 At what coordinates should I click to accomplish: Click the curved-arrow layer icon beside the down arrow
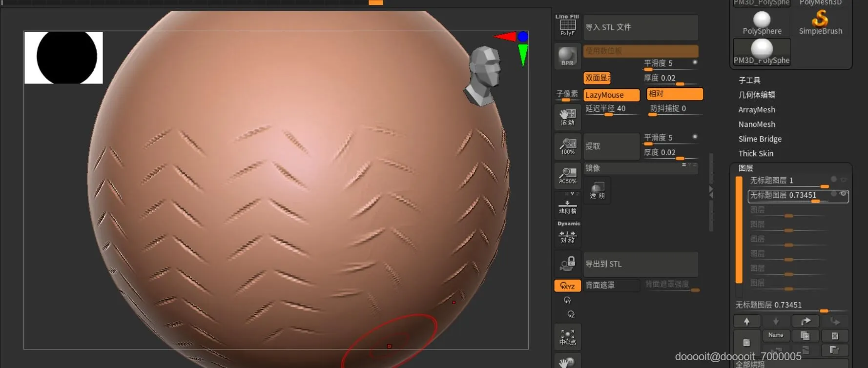tap(805, 321)
